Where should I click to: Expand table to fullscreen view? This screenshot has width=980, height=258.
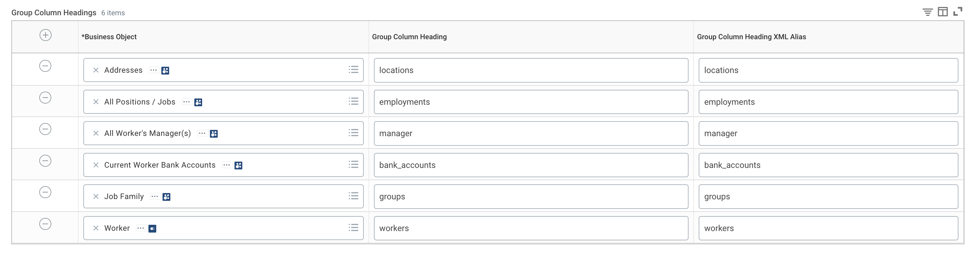point(958,12)
